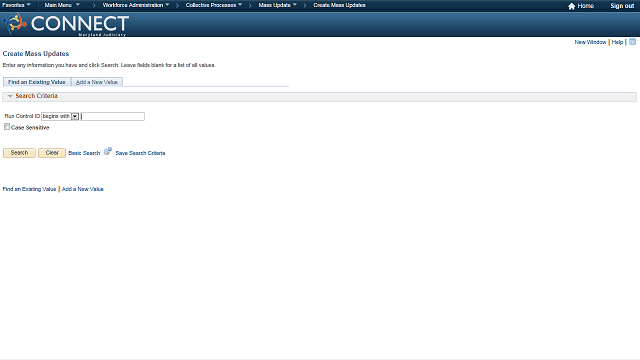Open the Workforce Administration breadcrumb menu
640x360 pixels.
pos(136,5)
